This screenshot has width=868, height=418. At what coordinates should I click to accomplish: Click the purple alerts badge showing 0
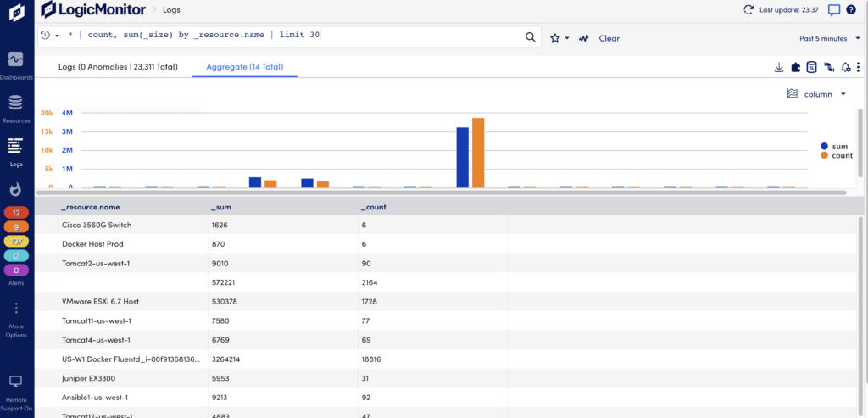click(x=16, y=270)
